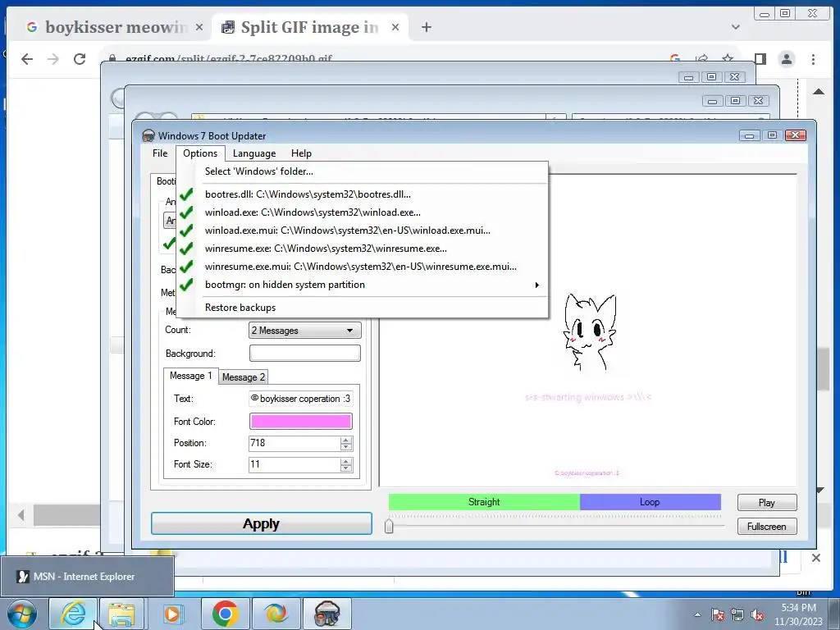This screenshot has height=630, width=840.
Task: Select the winresume.exe.mui path entry
Action: click(x=362, y=267)
